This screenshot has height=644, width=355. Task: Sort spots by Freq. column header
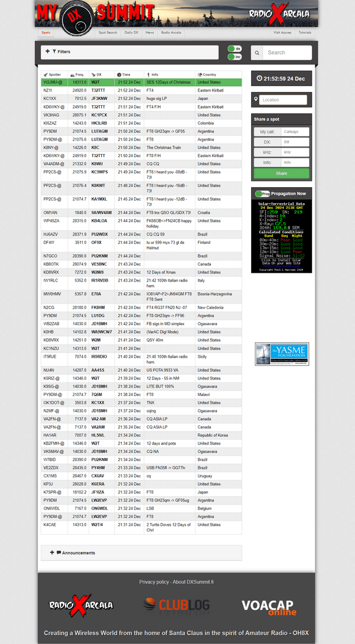pos(77,75)
